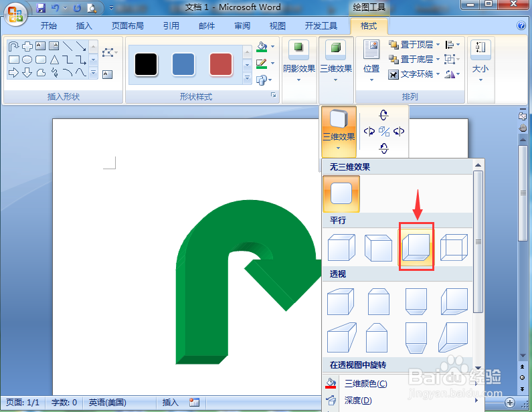Open Word help
532x412 pixels.
coord(521,25)
